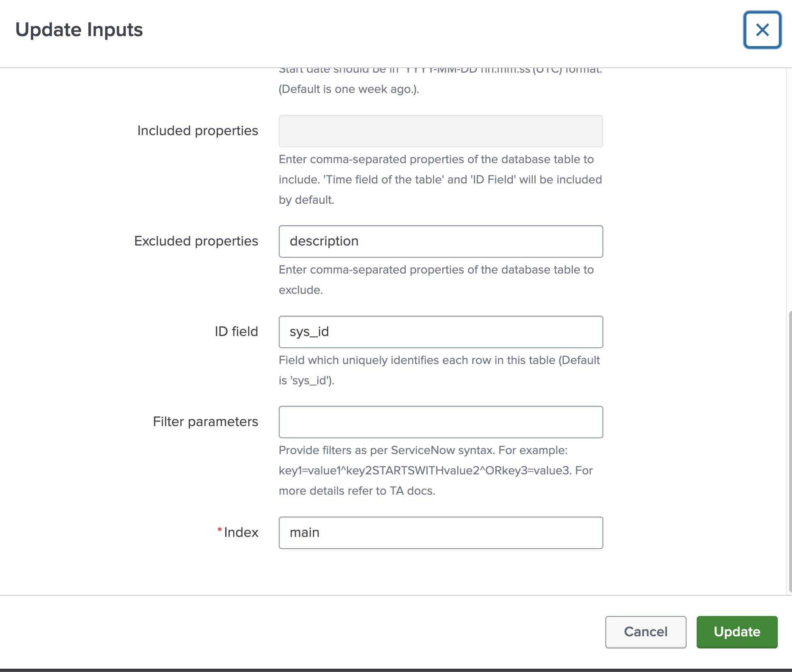Click the grayed-out Included properties field

coord(440,131)
